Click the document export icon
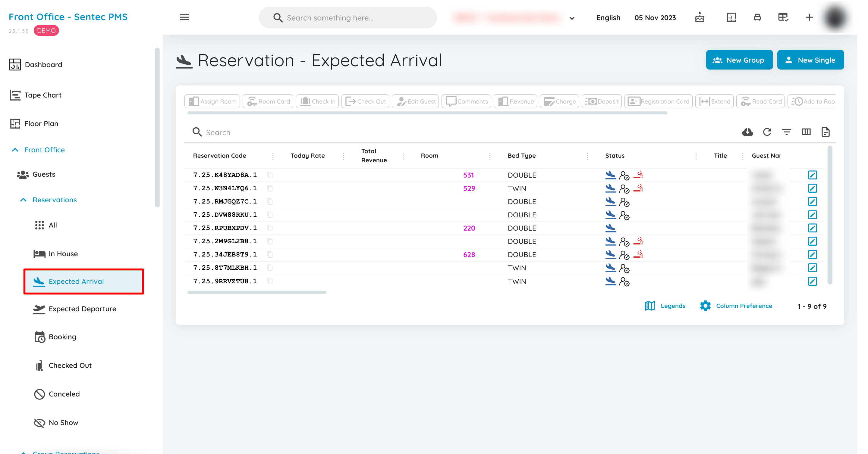868x454 pixels. [826, 132]
